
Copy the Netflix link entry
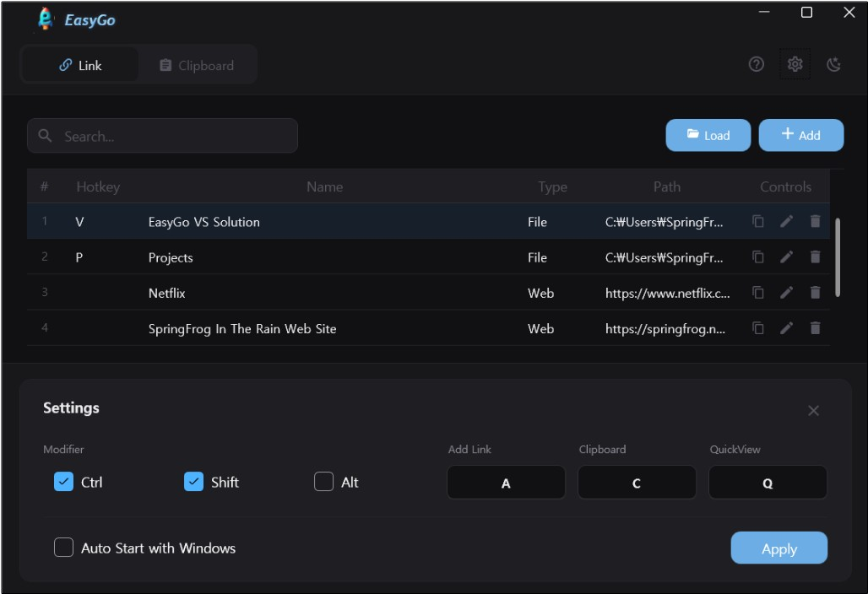click(758, 293)
